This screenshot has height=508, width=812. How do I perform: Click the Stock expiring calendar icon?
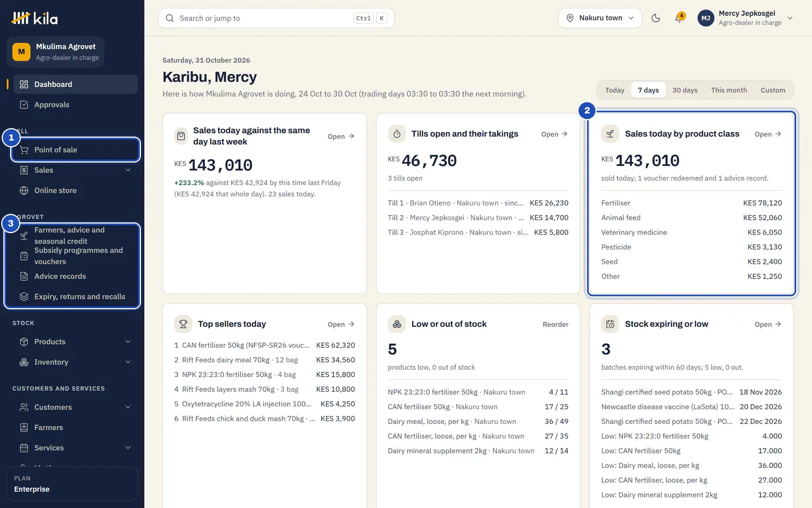[610, 324]
